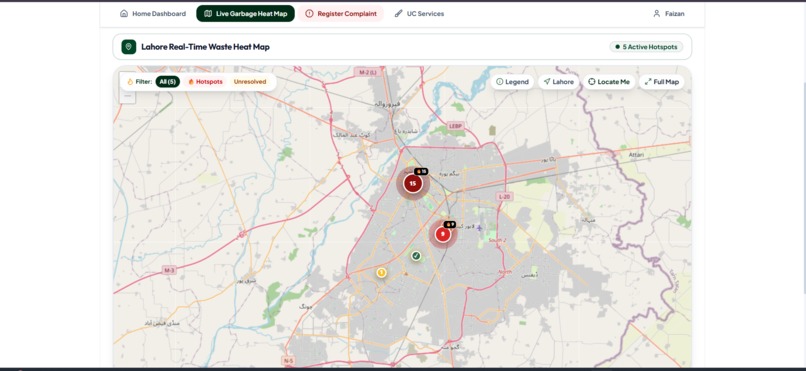
Task: Click the airport plane symbol on map
Action: point(479,228)
